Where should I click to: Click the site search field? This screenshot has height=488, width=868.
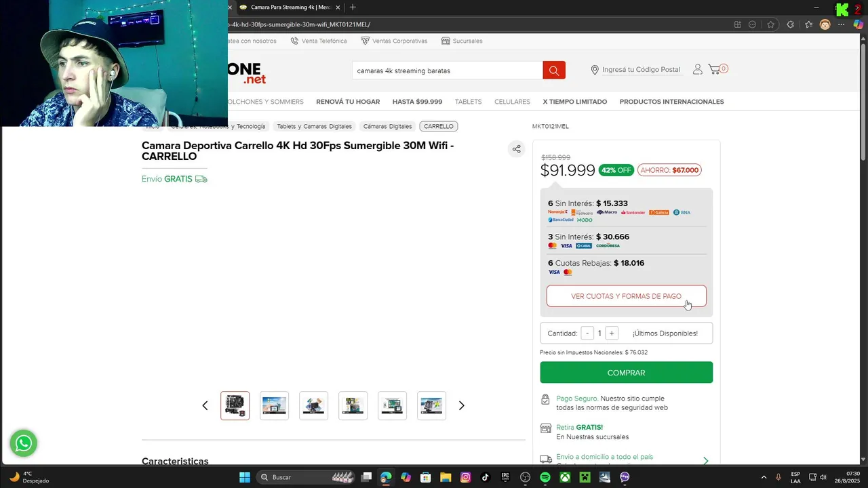[x=447, y=70]
